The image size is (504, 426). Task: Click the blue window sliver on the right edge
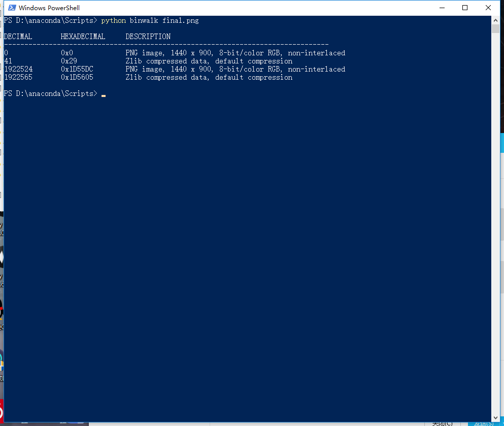(502, 143)
